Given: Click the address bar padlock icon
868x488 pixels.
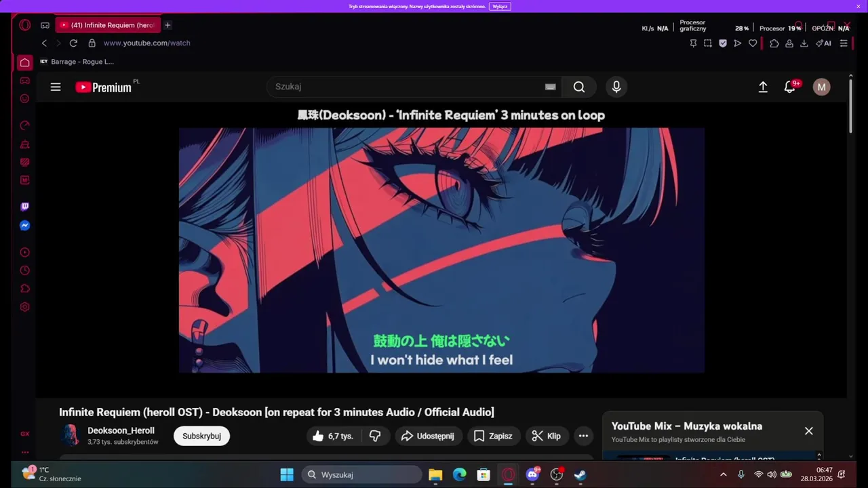Looking at the screenshot, I should [92, 43].
